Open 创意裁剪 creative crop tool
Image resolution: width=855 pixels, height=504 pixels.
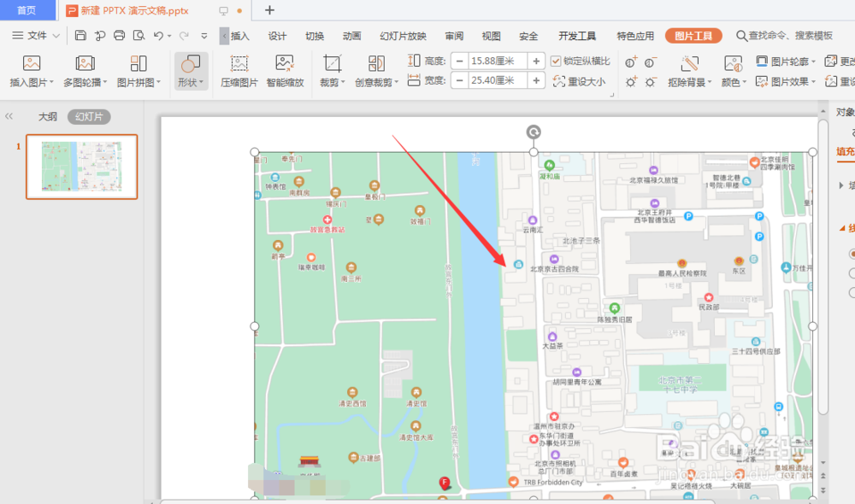click(x=376, y=71)
